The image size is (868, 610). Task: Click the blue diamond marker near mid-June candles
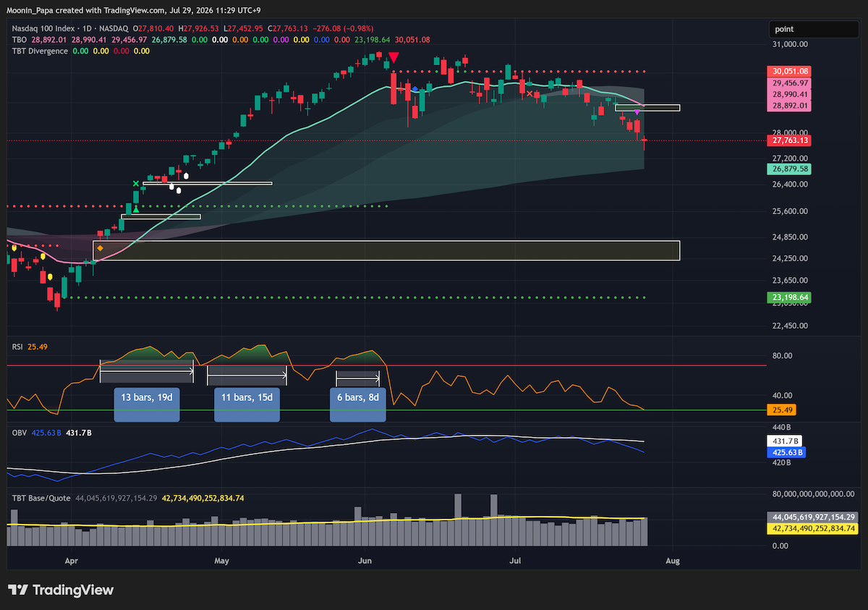point(414,90)
